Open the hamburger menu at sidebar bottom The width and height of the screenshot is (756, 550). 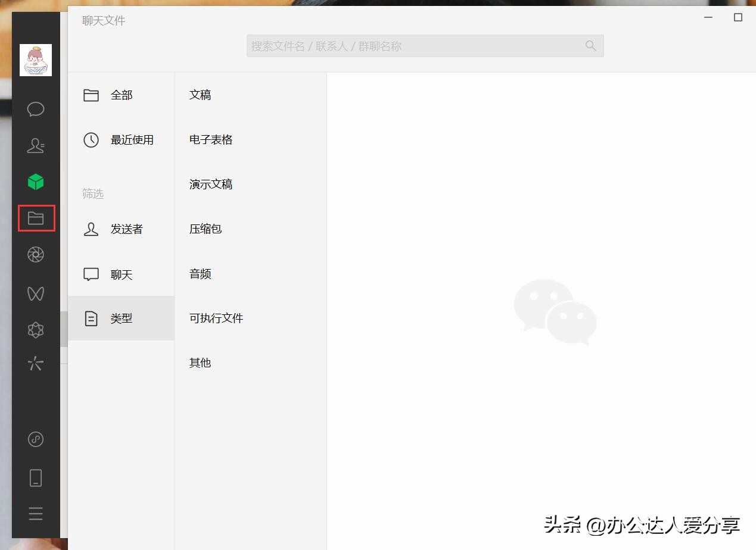coord(36,513)
